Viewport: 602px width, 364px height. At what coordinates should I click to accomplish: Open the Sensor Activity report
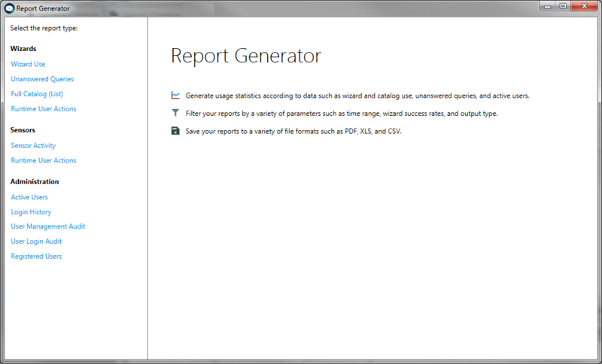click(x=33, y=146)
